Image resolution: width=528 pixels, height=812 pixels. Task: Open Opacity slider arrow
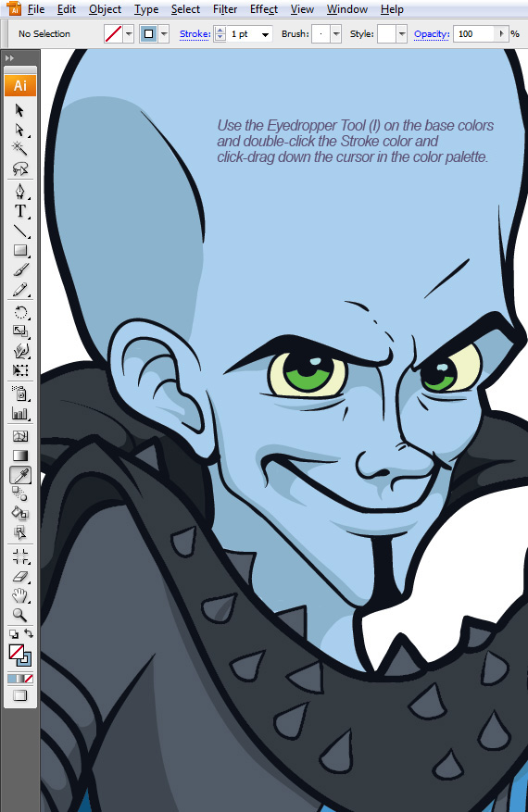pyautogui.click(x=501, y=34)
